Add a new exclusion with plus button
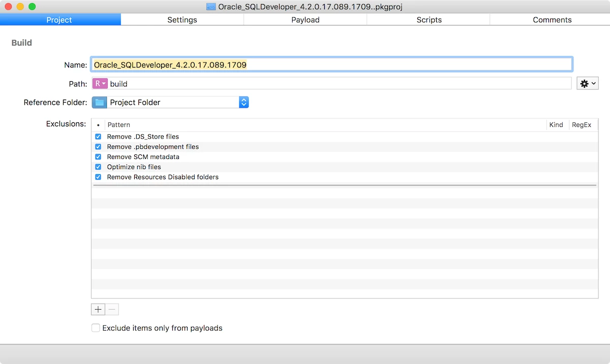The height and width of the screenshot is (364, 610). click(98, 309)
